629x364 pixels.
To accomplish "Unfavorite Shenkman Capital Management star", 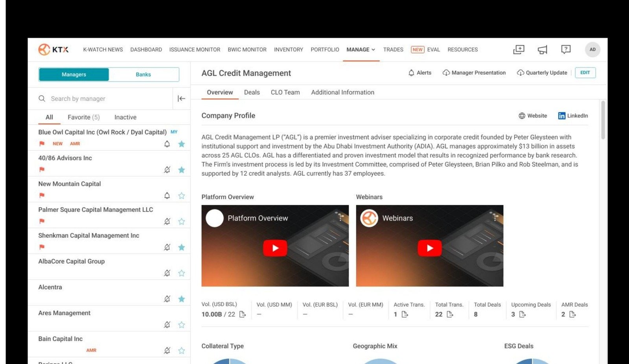I will tap(181, 247).
